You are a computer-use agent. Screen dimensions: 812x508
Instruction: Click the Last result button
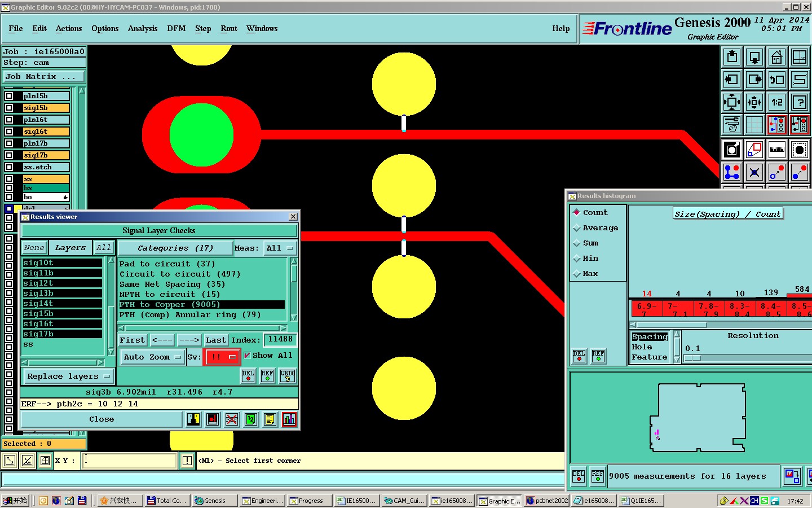(x=215, y=340)
